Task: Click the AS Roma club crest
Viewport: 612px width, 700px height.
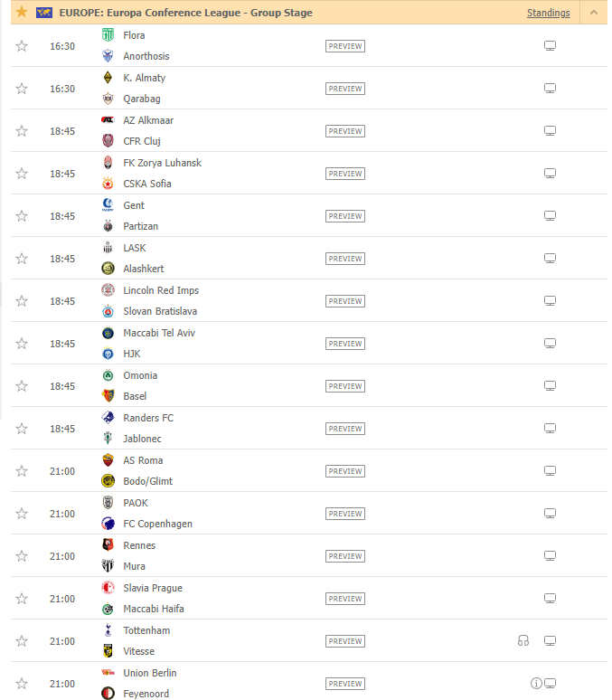Action: 108,460
